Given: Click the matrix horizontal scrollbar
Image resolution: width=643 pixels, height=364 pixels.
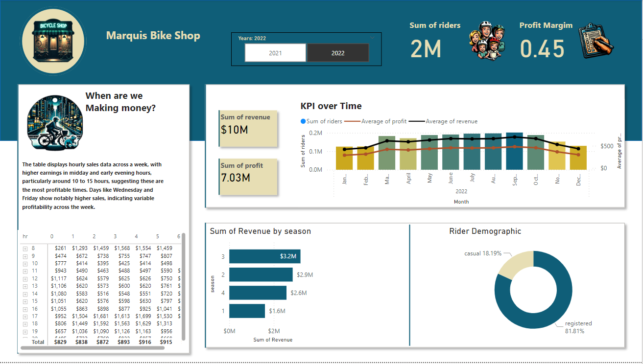Looking at the screenshot, I should 93,348.
